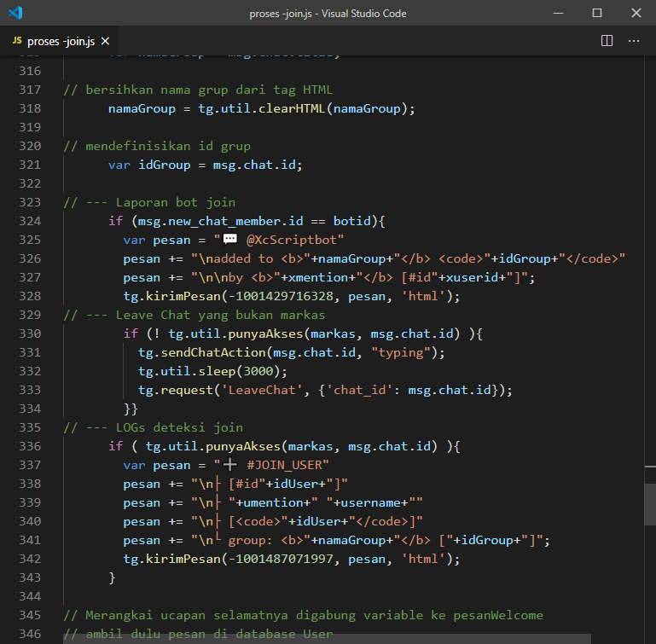Screen dimensions: 656x644
Task: Click the plus symbol before #JOIN_USER
Action: tap(229, 465)
